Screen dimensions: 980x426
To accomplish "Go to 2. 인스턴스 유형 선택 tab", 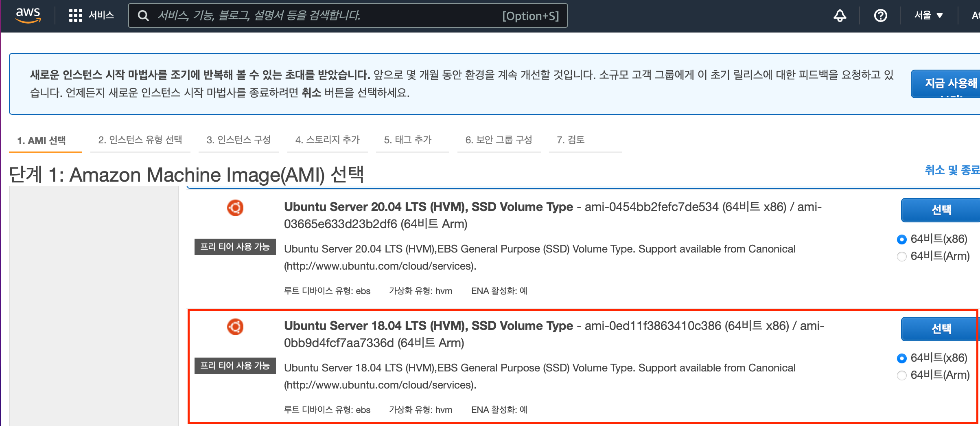I will point(140,140).
